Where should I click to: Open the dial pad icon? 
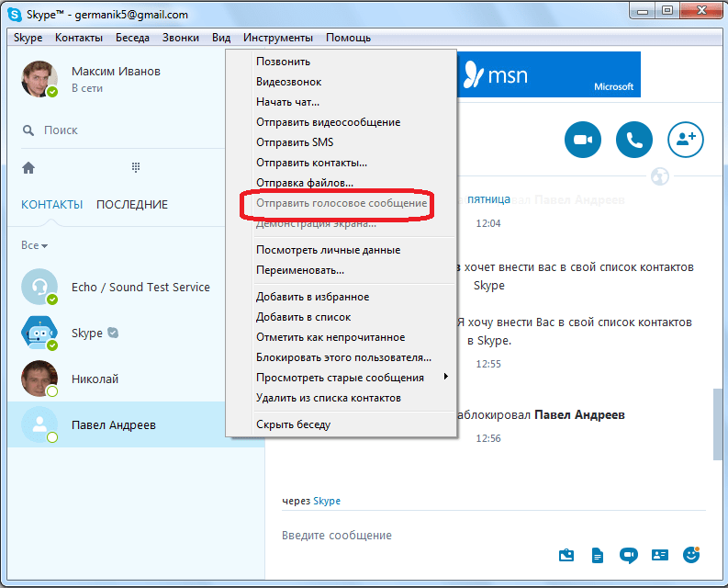(x=136, y=167)
